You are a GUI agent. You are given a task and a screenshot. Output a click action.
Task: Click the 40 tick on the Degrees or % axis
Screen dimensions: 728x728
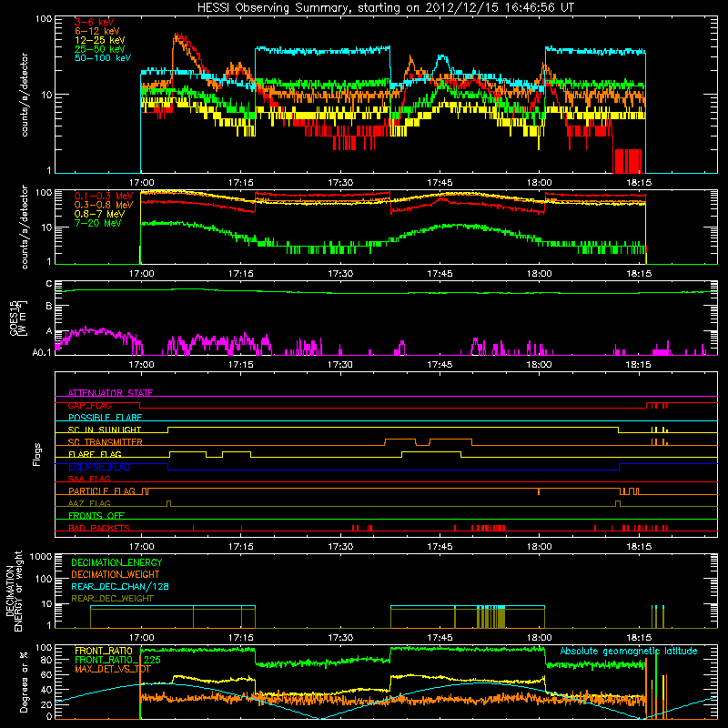point(46,690)
